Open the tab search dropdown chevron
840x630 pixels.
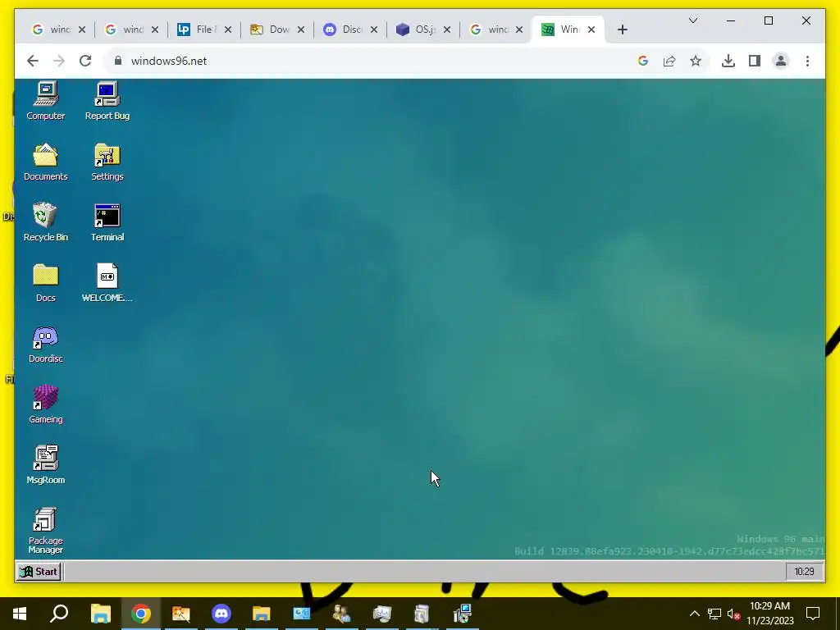pos(692,21)
